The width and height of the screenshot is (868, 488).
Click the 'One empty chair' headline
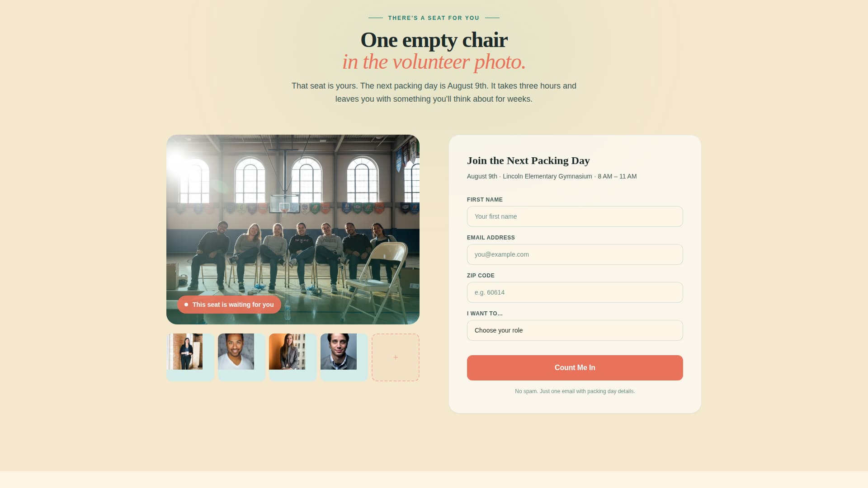(x=434, y=40)
